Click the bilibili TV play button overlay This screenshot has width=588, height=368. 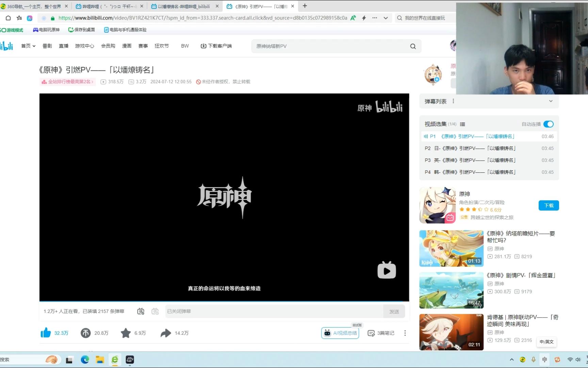click(x=387, y=270)
